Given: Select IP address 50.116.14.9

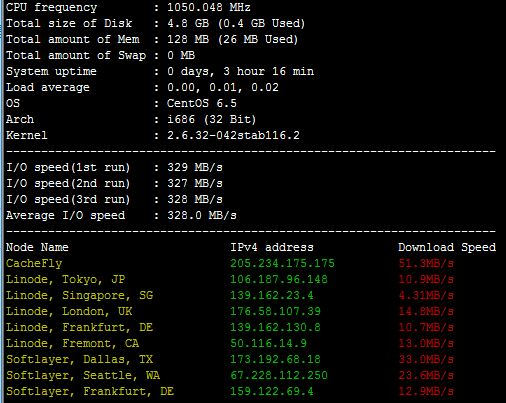Looking at the screenshot, I should coord(268,343).
